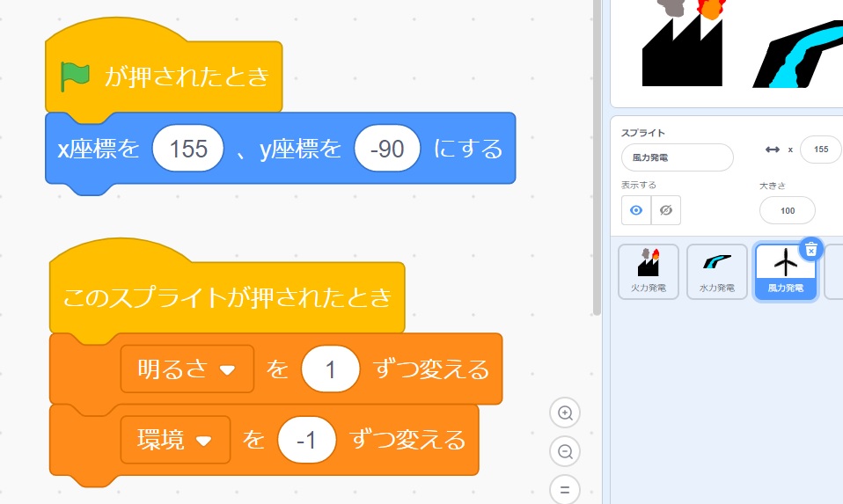Click the y座標 value -90 in block
843x504 pixels.
387,149
